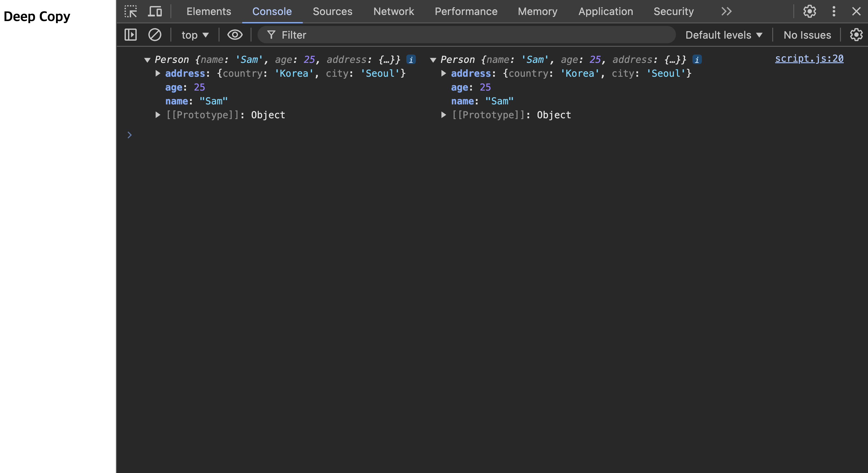The height and width of the screenshot is (473, 868).
Task: Open the Default levels dropdown
Action: [724, 35]
